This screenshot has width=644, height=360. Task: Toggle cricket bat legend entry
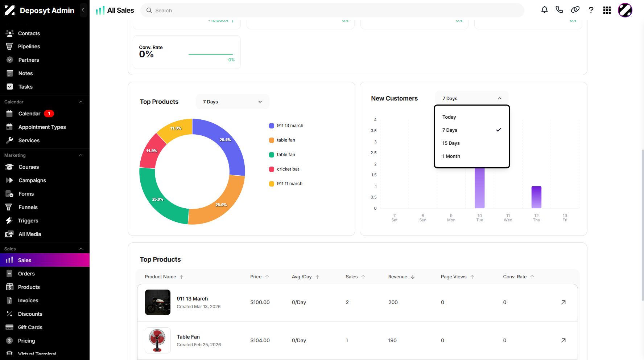284,169
